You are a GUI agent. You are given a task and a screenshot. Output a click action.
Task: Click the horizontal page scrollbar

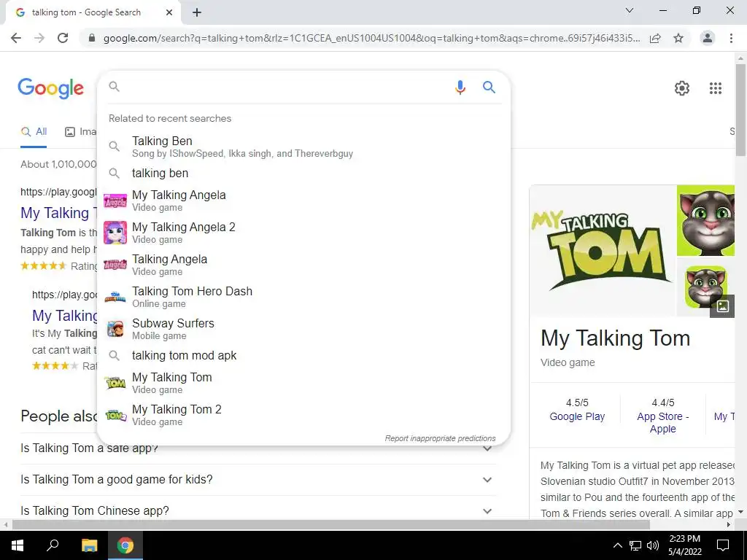(x=331, y=525)
